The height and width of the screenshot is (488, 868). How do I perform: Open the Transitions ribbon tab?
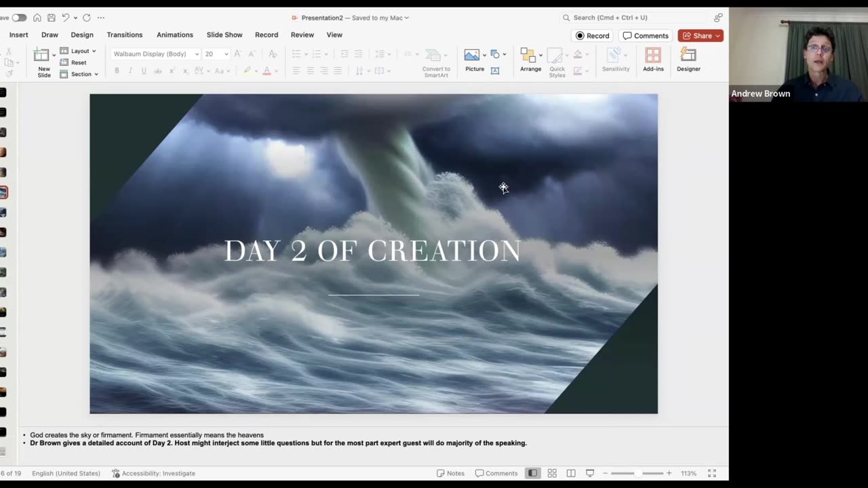click(125, 35)
